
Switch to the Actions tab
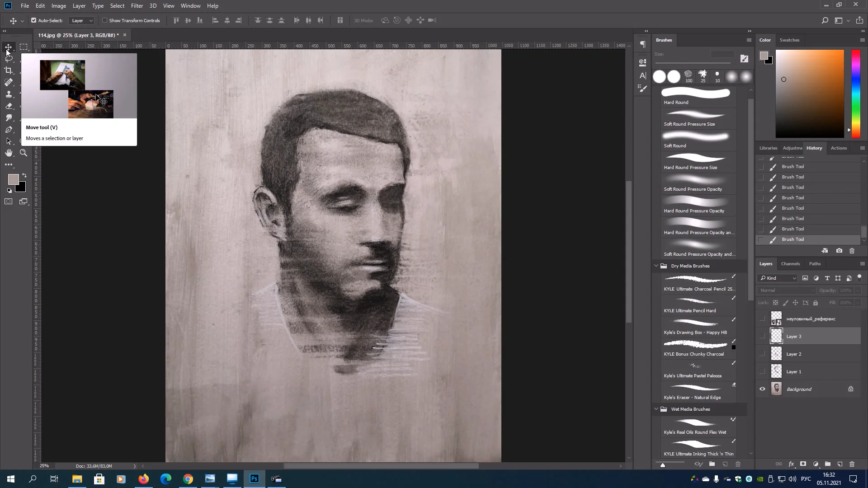[x=839, y=148]
